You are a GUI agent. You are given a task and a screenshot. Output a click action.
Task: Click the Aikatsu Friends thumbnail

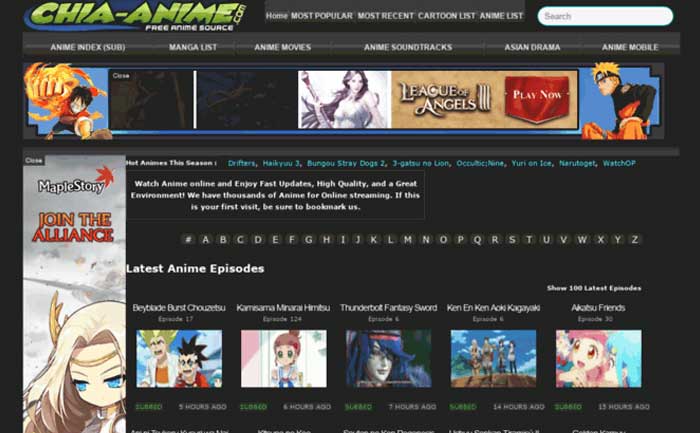pyautogui.click(x=599, y=359)
